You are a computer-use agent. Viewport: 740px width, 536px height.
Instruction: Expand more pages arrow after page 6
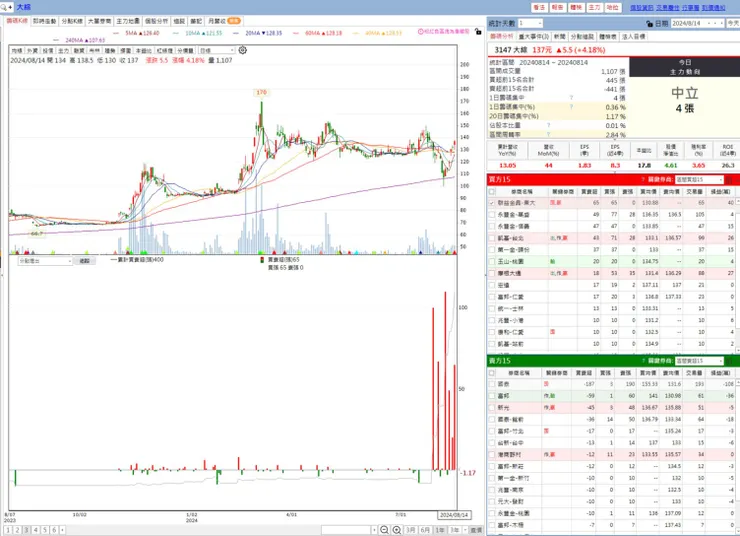click(62, 530)
